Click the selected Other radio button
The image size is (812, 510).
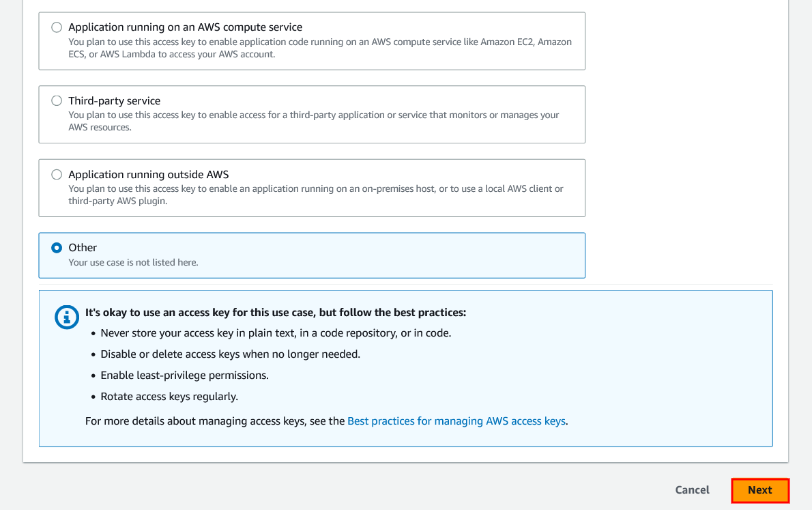57,248
